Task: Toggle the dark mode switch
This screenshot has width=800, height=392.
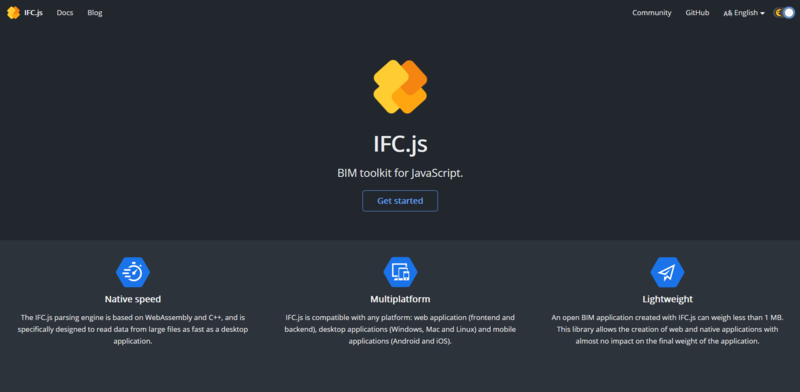Action: pos(784,13)
